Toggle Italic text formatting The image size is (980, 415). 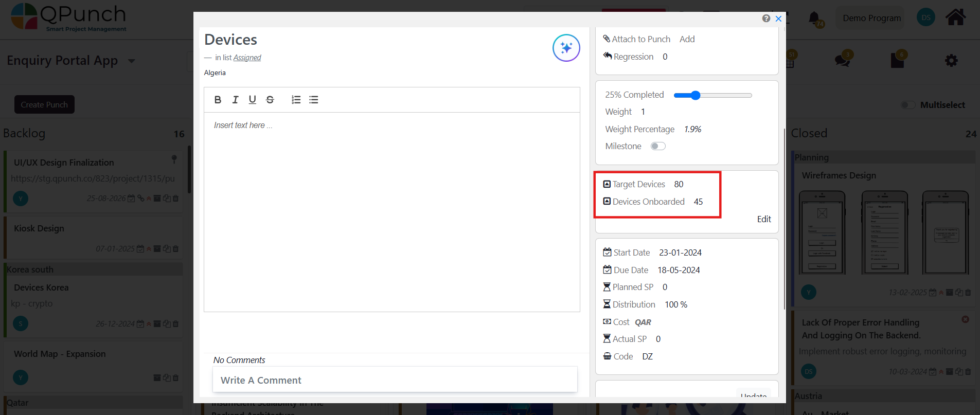click(235, 100)
